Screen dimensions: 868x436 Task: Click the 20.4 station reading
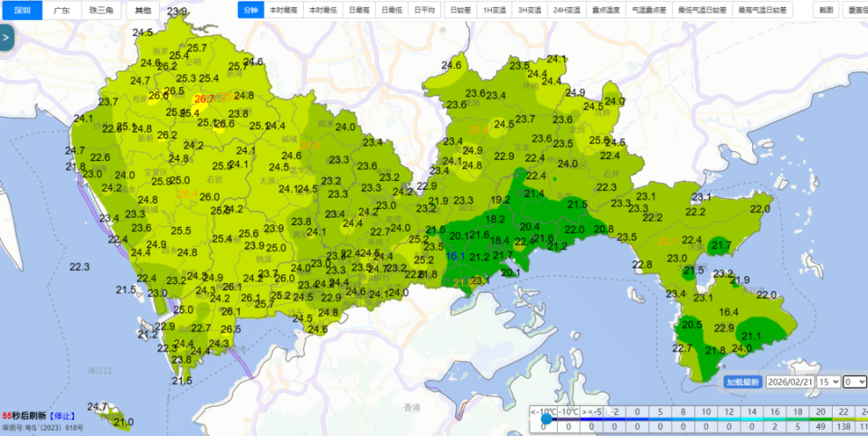coord(529,226)
